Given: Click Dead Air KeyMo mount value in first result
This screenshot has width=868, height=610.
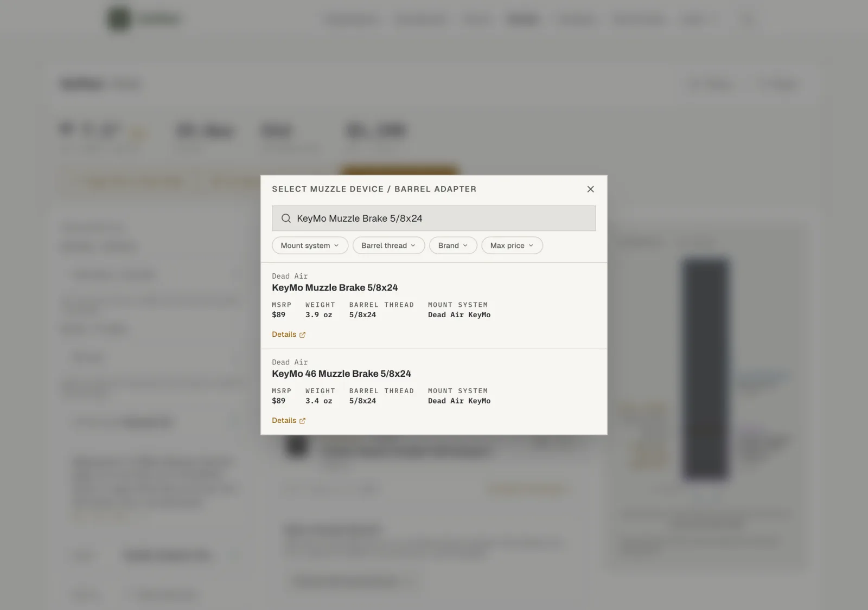Looking at the screenshot, I should click(459, 315).
